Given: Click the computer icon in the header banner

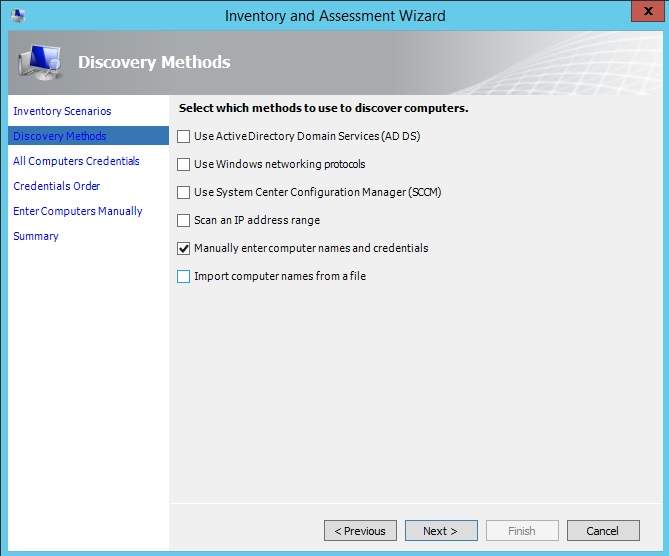Looking at the screenshot, I should [40, 64].
